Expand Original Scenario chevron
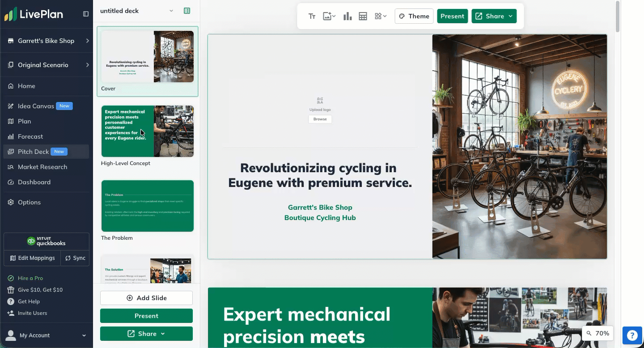644x348 pixels. point(87,65)
